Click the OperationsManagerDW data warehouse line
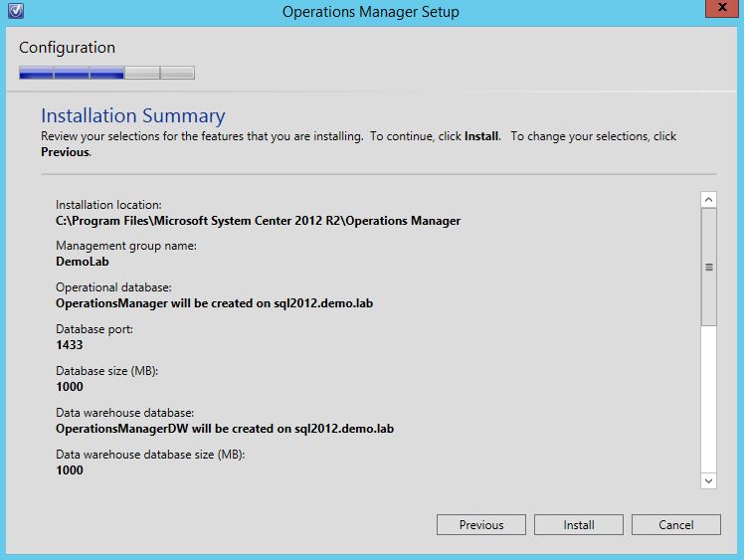Screen dimensions: 744x560 225,429
